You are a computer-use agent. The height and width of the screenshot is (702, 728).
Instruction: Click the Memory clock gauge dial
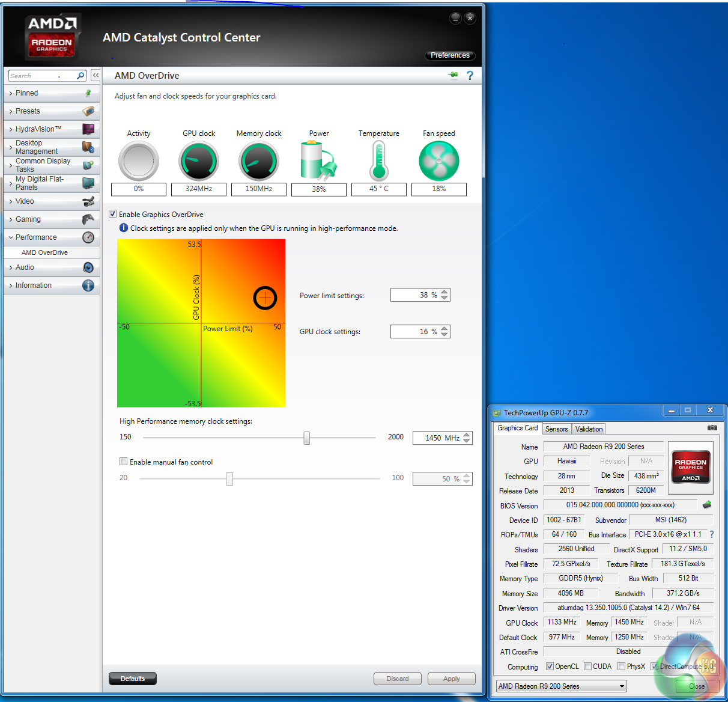click(259, 161)
